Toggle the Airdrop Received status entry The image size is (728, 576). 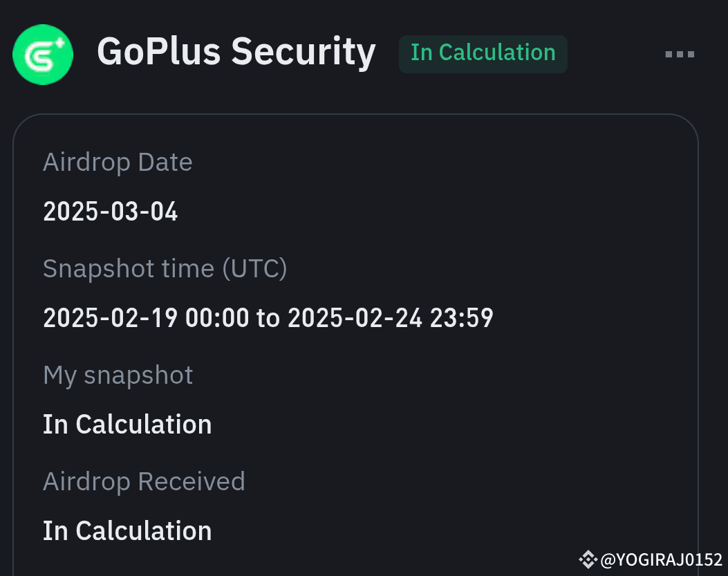click(127, 530)
